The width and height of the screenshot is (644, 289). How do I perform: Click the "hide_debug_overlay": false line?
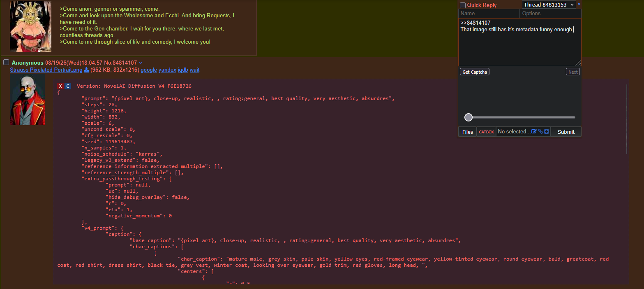click(x=148, y=197)
